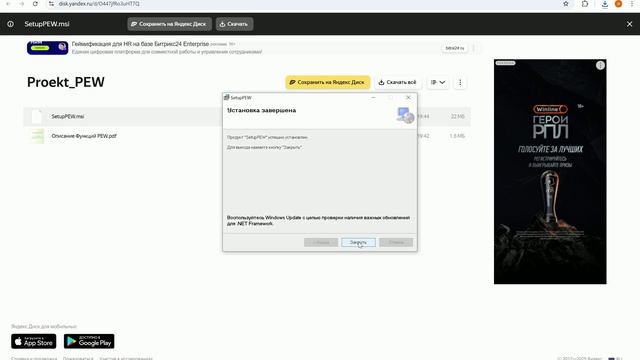Click Сохранить на Яндекс Диск in the dark toolbar
This screenshot has width=640, height=360.
[x=170, y=24]
